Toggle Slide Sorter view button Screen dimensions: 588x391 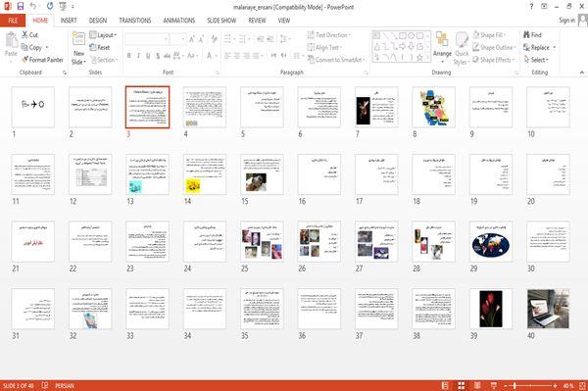(462, 385)
